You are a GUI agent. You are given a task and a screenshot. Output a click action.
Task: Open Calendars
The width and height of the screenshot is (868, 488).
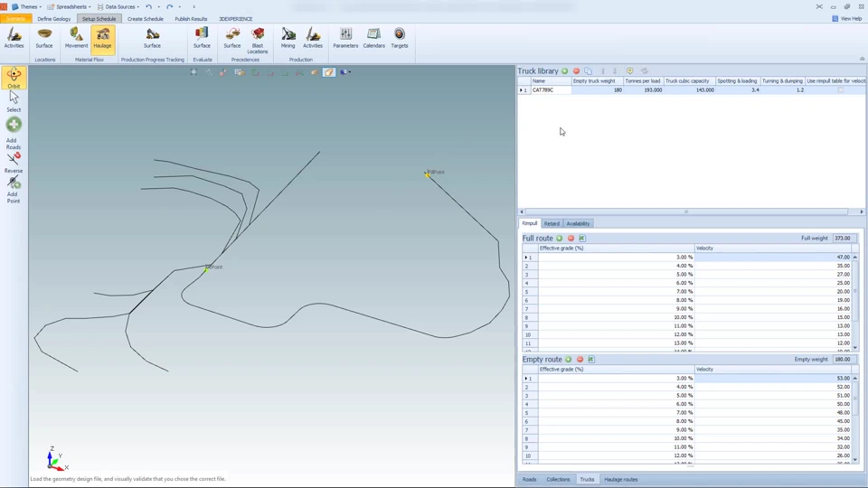pyautogui.click(x=373, y=39)
